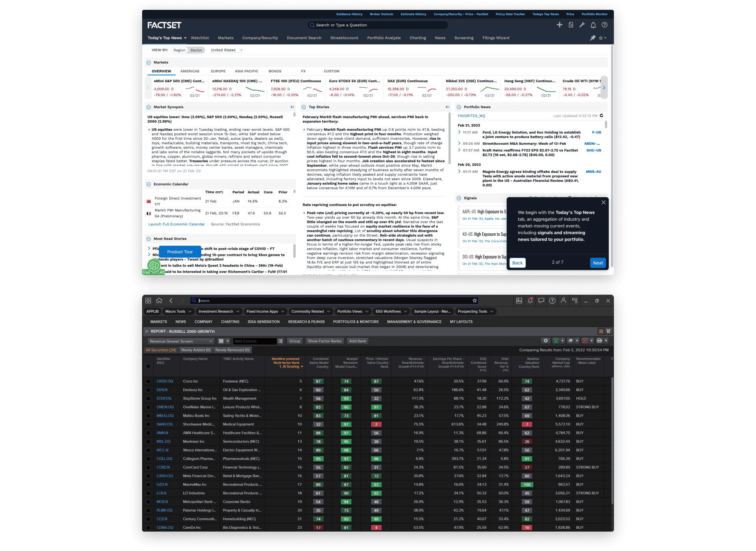This screenshot has height=551, width=756.
Task: Export to Excel with the green icon
Action: [x=556, y=341]
